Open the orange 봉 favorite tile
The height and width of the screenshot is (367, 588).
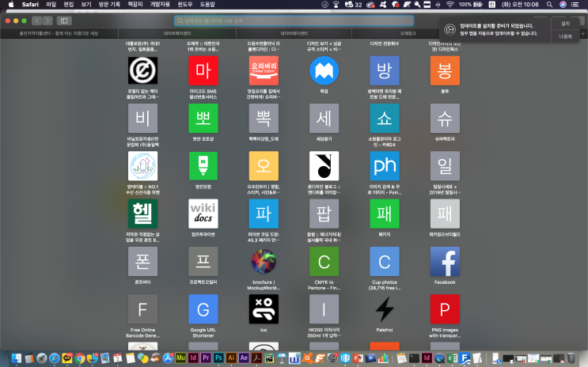click(x=445, y=70)
